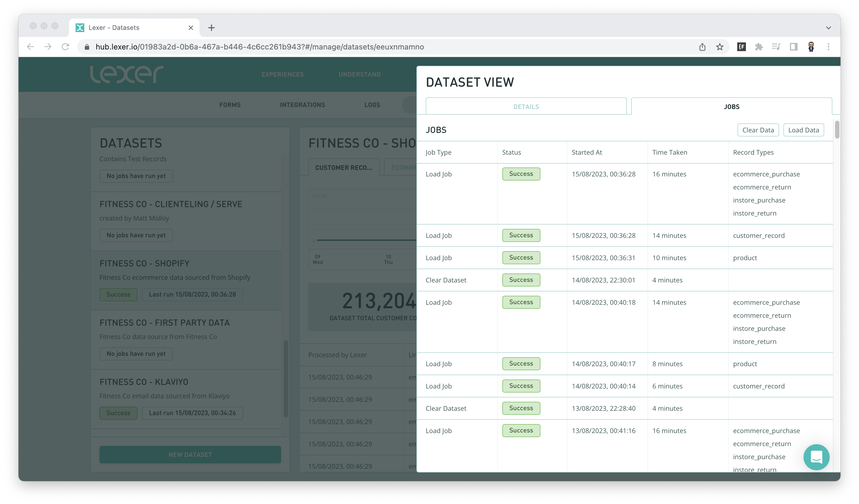The height and width of the screenshot is (504, 859).
Task: Click the Load Data button
Action: (804, 130)
